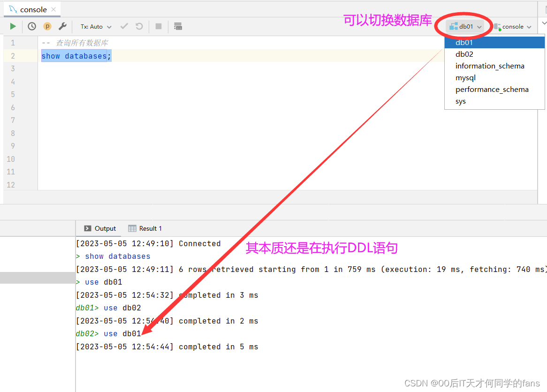
Task: Open the db01 schema switcher dropdown
Action: pos(465,27)
